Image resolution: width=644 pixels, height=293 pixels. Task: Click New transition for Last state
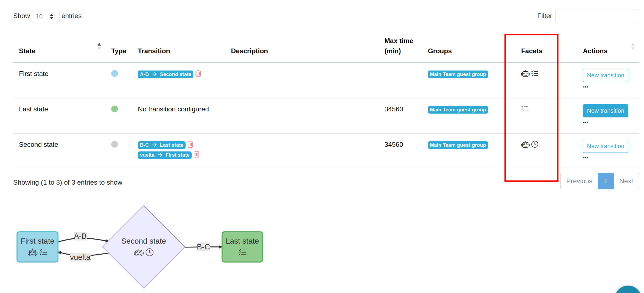[605, 111]
